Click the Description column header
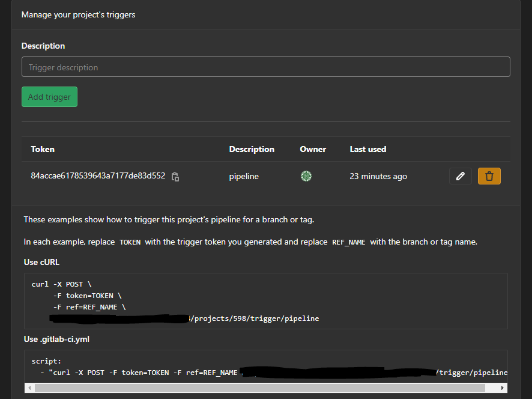 coord(251,149)
